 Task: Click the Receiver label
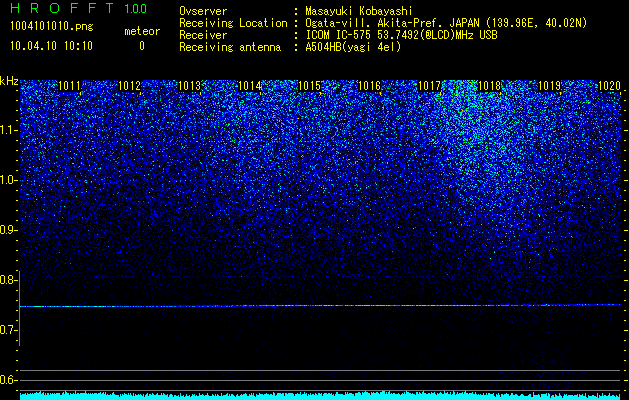coord(203,35)
